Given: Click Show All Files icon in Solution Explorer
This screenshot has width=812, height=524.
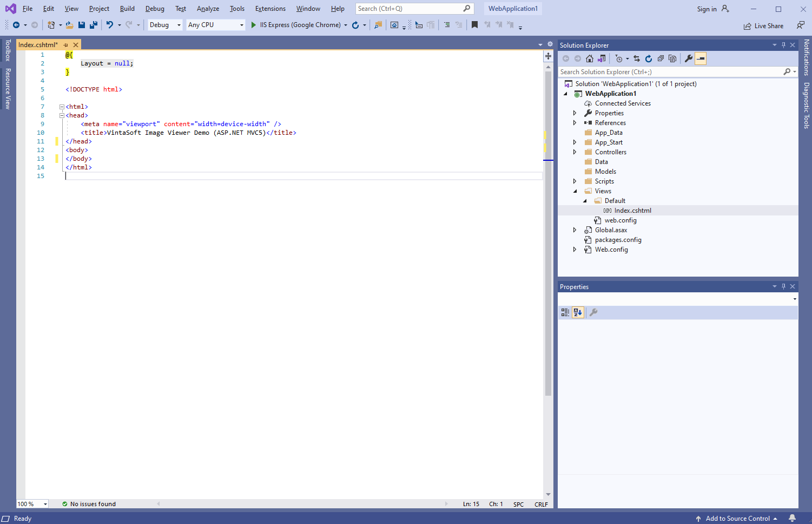Looking at the screenshot, I should coord(672,58).
